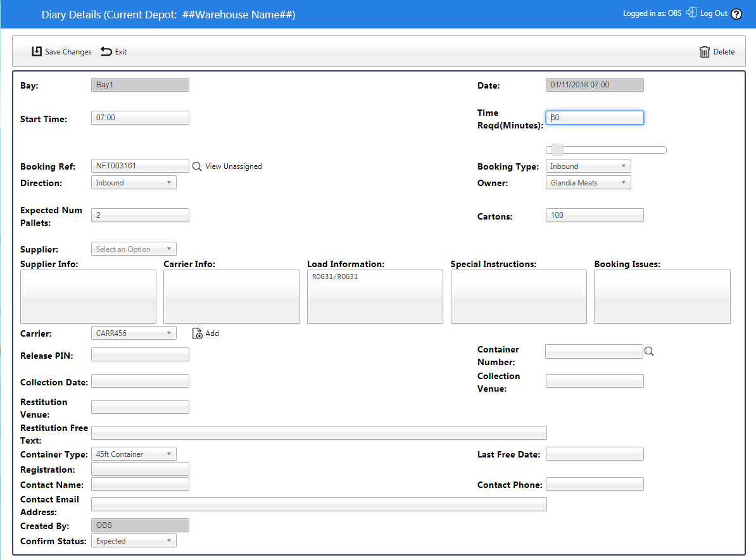This screenshot has height=560, width=756.
Task: Click the Carrier Info text area
Action: [232, 297]
